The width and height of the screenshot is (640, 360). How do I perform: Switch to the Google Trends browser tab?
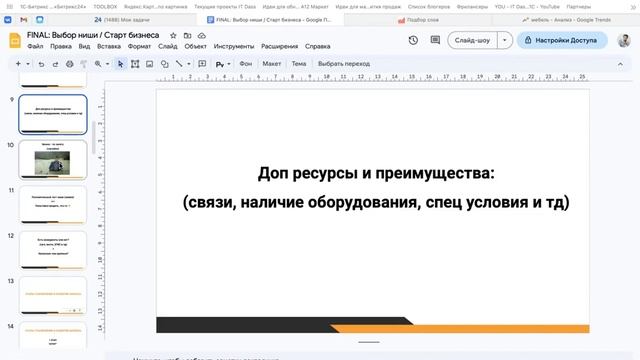[x=566, y=20]
